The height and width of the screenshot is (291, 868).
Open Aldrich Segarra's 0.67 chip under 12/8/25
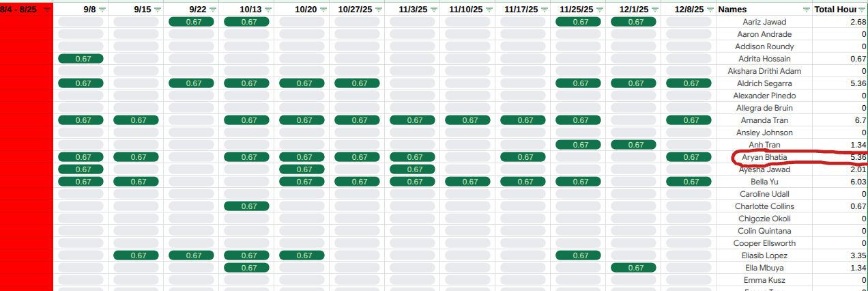[689, 83]
